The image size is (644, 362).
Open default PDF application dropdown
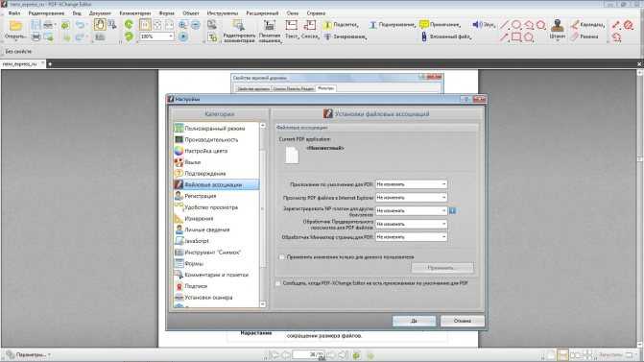point(411,184)
